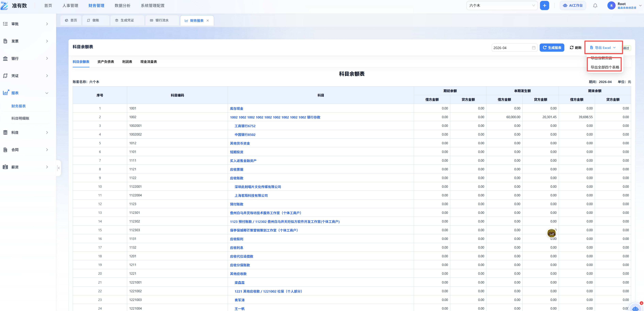Open the 其他货币资金 account link

click(x=240, y=143)
